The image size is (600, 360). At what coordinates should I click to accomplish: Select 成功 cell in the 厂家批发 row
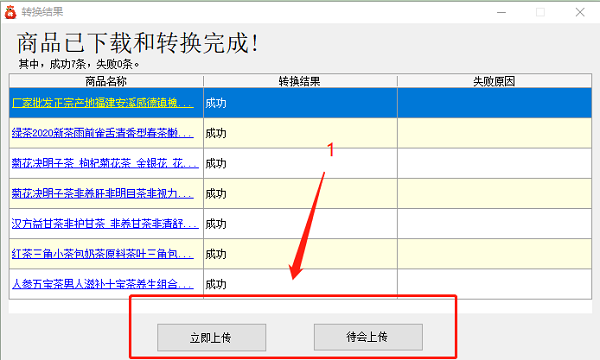pyautogui.click(x=300, y=103)
